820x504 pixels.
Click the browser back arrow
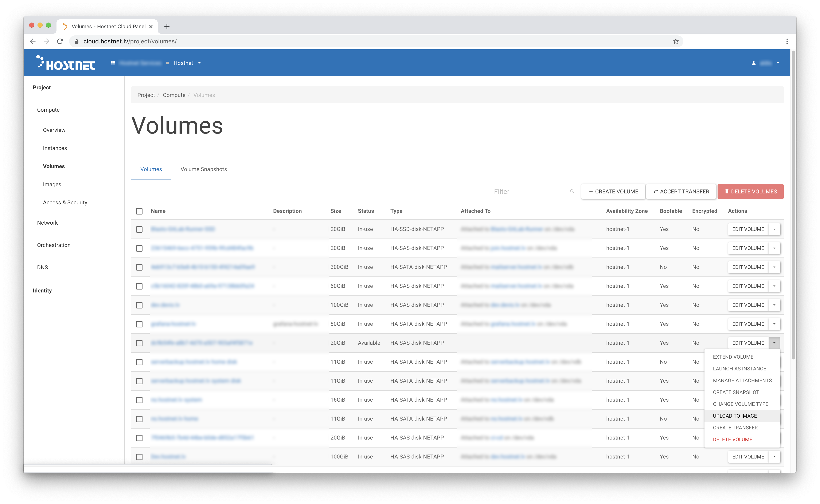point(33,41)
